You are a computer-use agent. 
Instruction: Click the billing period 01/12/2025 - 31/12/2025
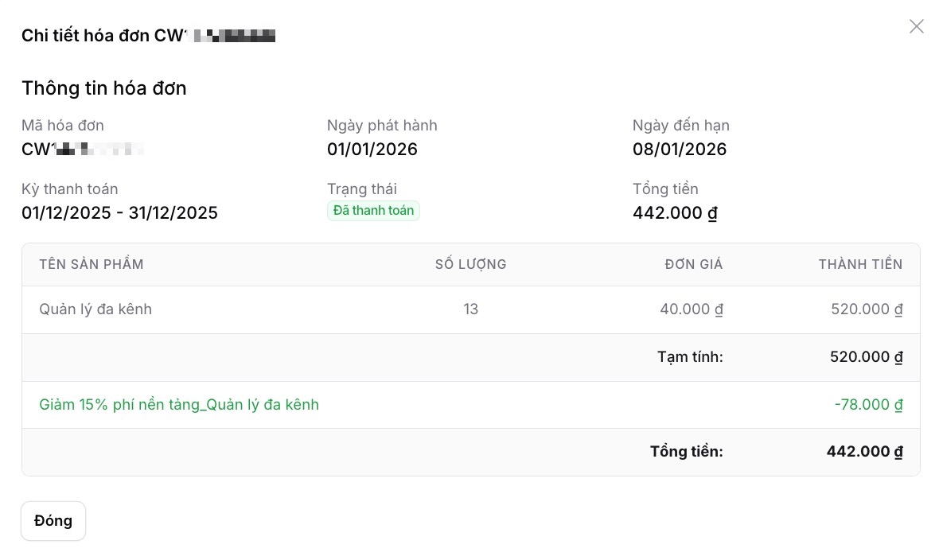point(119,213)
